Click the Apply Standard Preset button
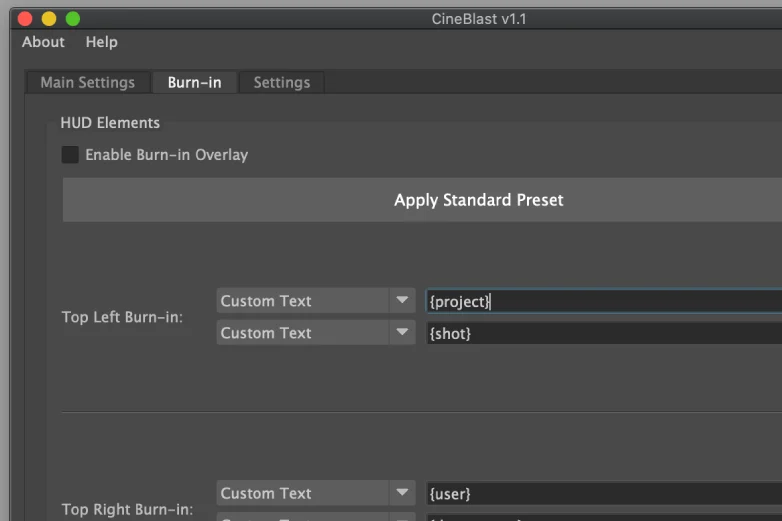The width and height of the screenshot is (782, 521). coord(478,200)
